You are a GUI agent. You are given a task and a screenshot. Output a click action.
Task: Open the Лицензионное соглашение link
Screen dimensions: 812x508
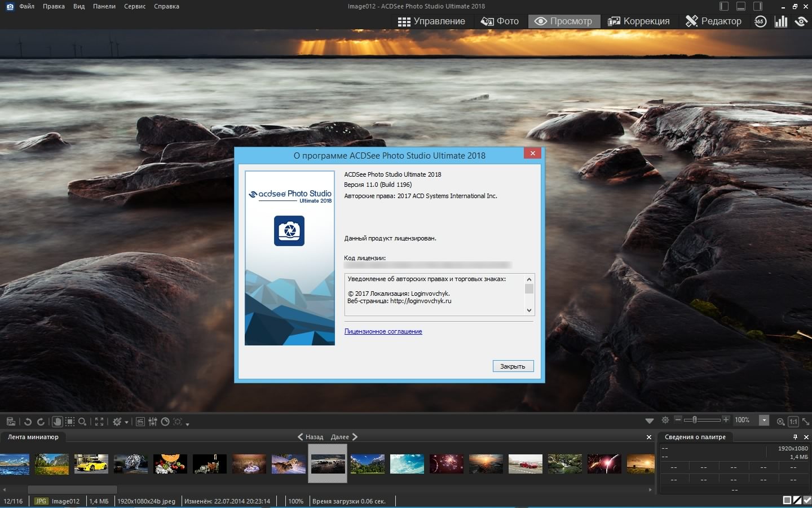click(x=383, y=331)
